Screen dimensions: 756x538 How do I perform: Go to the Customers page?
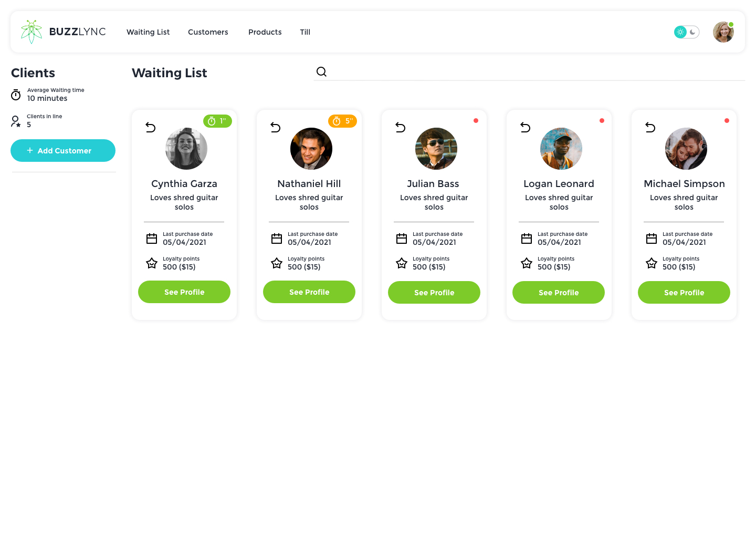208,32
